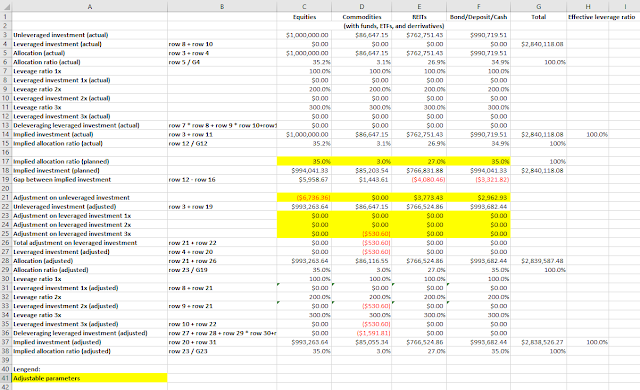Select column D header

[x=362, y=7]
